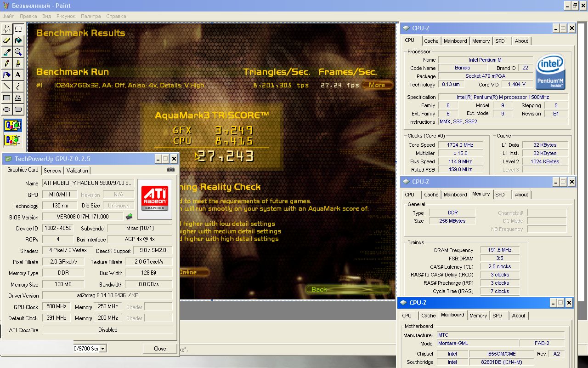
Task: Choose the straight Line tool
Action: (x=7, y=86)
